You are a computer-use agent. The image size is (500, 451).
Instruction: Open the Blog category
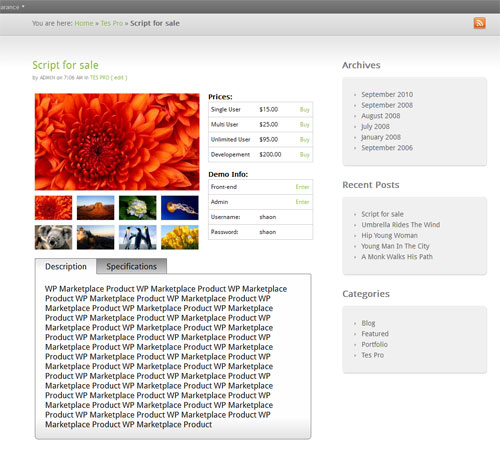pyautogui.click(x=368, y=323)
